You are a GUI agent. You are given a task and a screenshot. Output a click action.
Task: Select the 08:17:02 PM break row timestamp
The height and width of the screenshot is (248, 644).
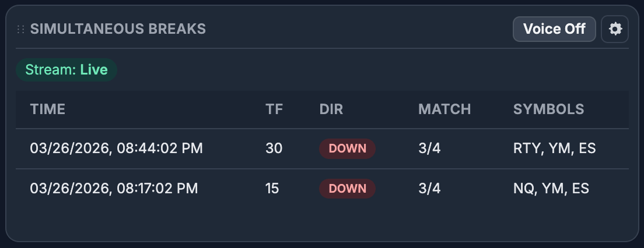114,189
